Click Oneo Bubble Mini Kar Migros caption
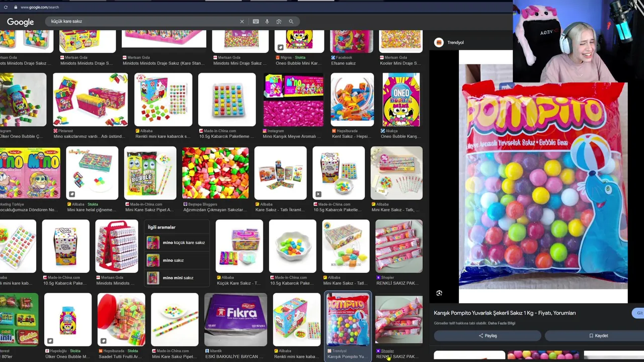Viewport: 644px width, 362px height. (299, 63)
